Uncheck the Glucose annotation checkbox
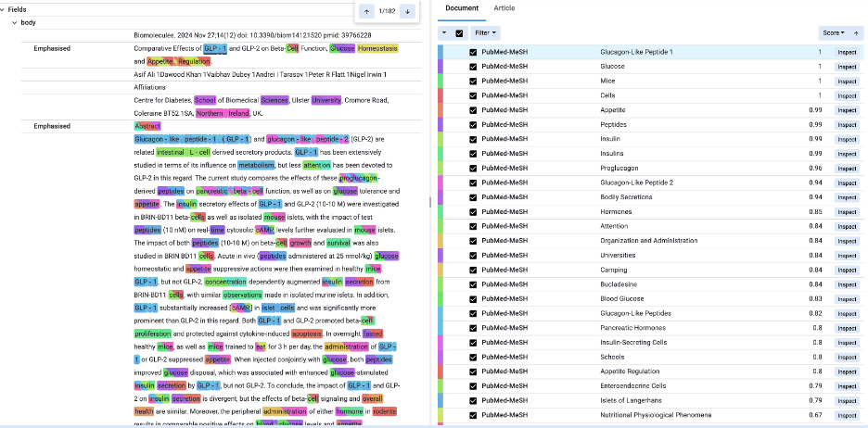Image resolution: width=868 pixels, height=428 pixels. (473, 67)
